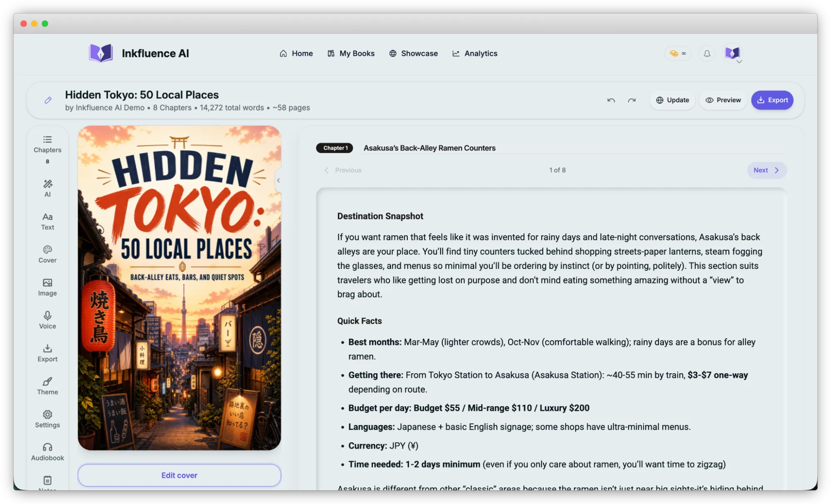Open the notifications bell
Image resolution: width=831 pixels, height=504 pixels.
coord(707,53)
